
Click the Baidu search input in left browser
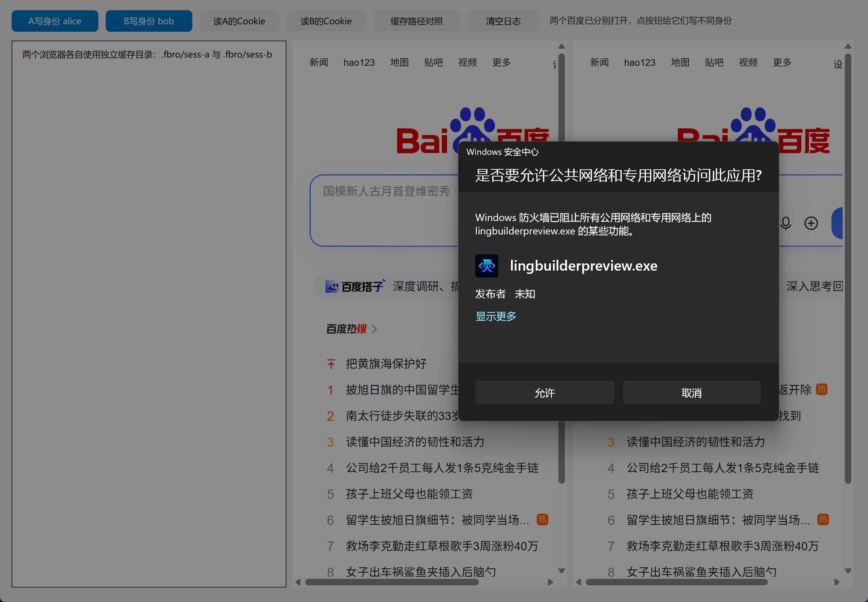pyautogui.click(x=384, y=211)
